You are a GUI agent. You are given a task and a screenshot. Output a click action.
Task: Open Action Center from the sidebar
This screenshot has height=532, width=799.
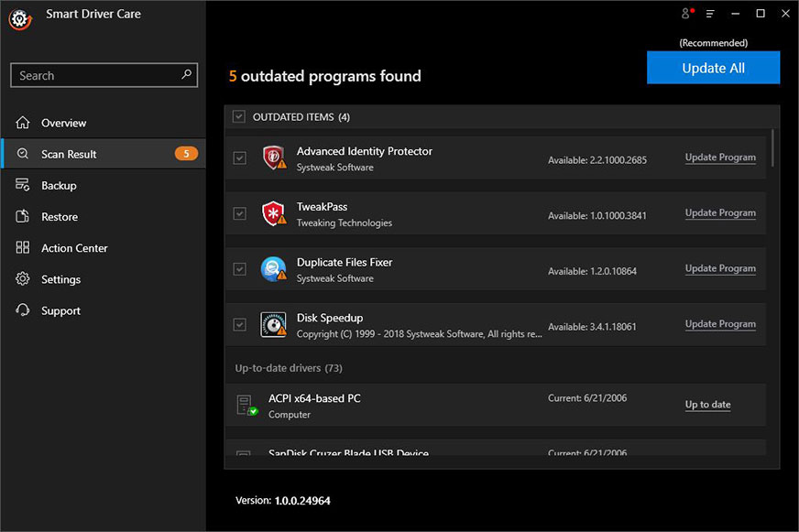click(74, 248)
